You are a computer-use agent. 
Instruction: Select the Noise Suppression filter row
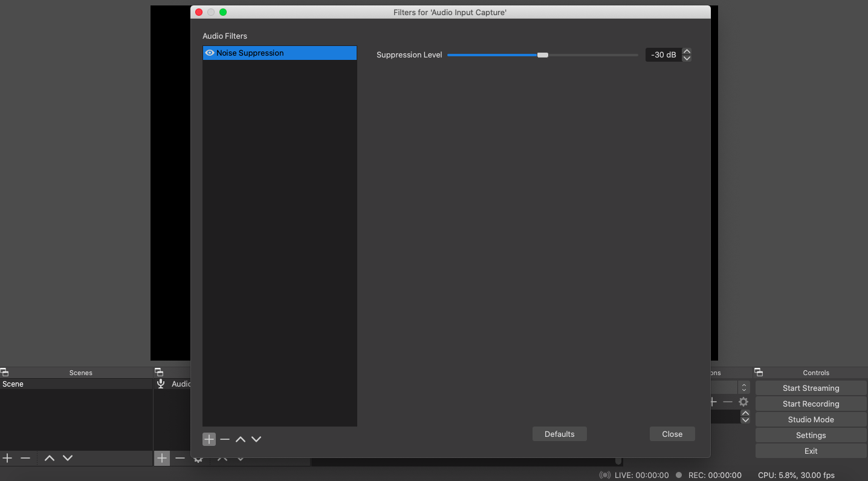(x=280, y=53)
